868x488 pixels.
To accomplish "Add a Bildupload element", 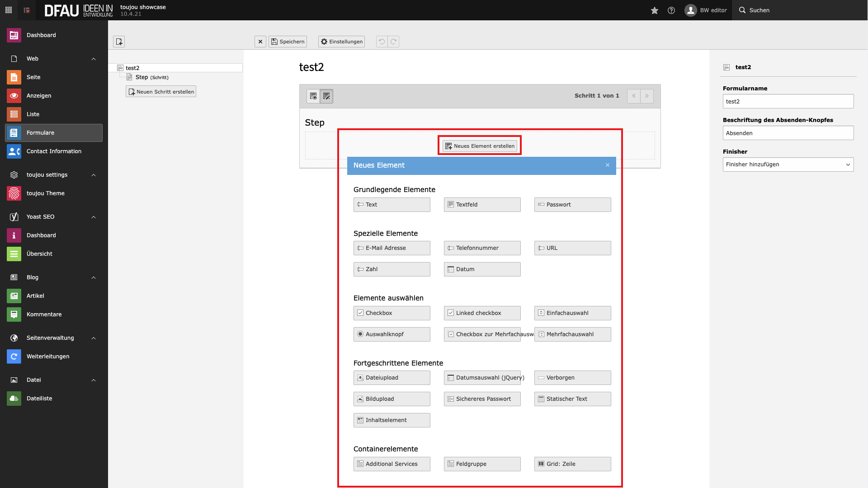I will (x=392, y=399).
